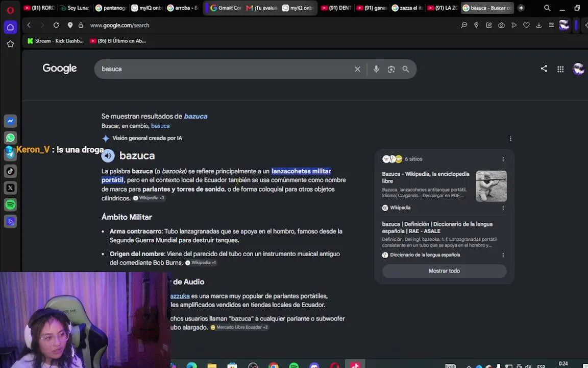Click the map pin icon in toolbar

click(476, 25)
